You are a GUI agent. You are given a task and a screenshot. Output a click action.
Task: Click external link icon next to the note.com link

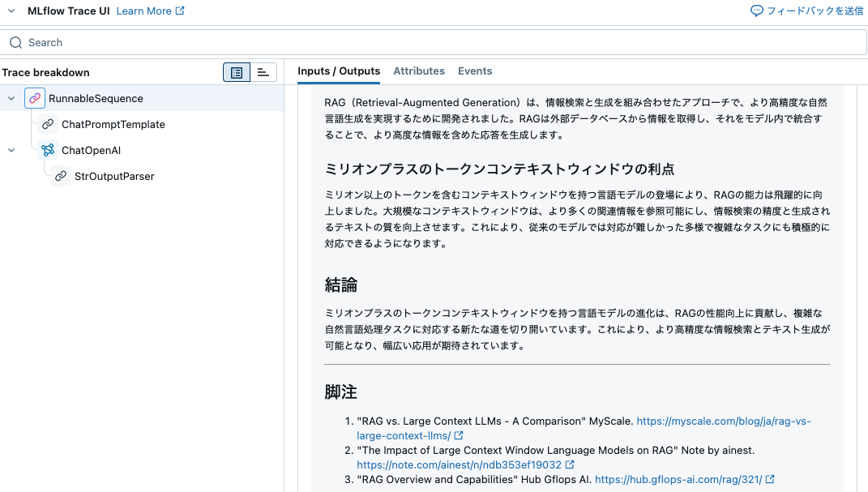click(x=570, y=464)
